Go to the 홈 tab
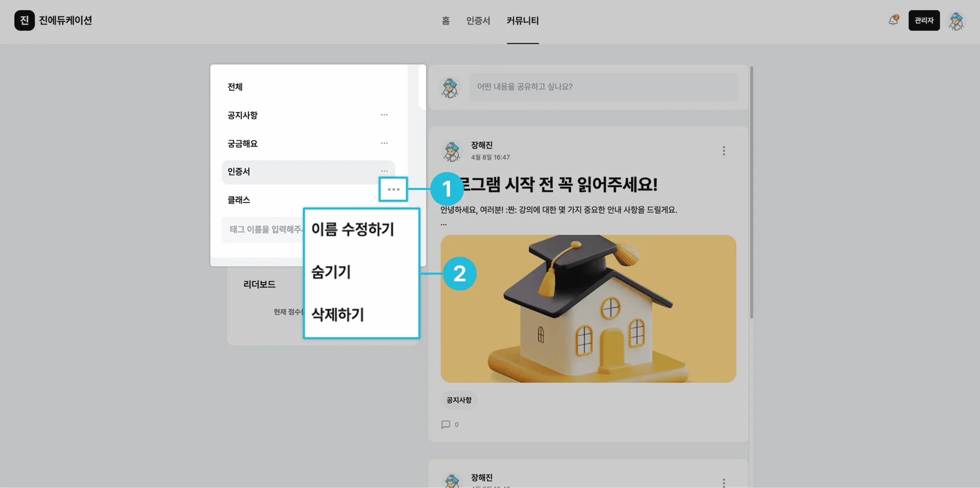Viewport: 980px width, 488px height. tap(446, 21)
